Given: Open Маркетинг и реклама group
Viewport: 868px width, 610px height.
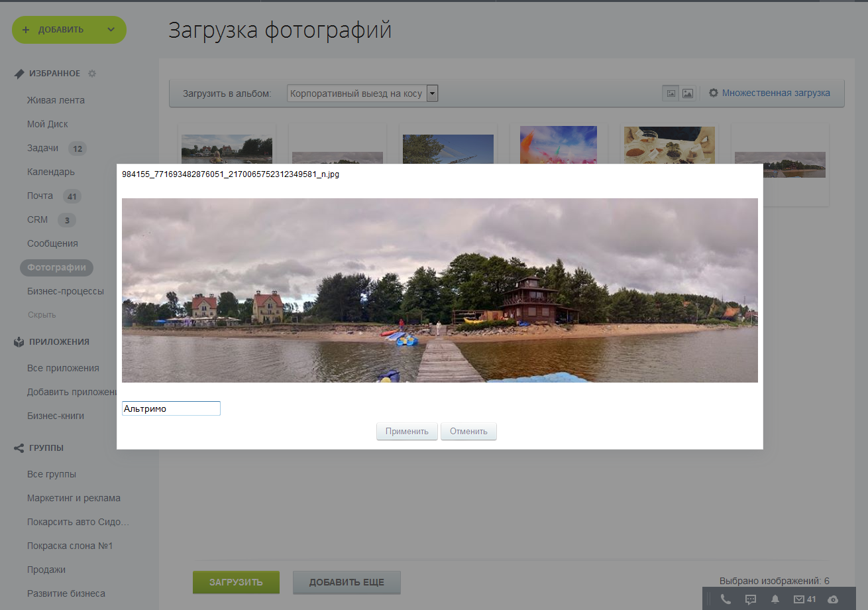Looking at the screenshot, I should [74, 499].
